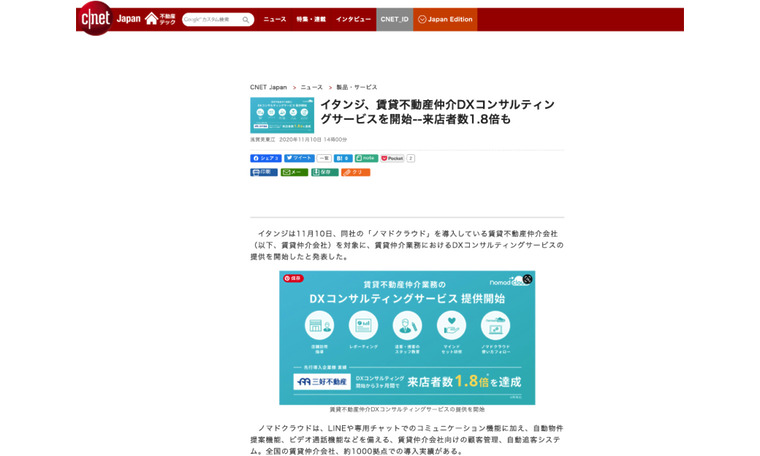Share the article with the Facebook シェア button

coord(265,158)
